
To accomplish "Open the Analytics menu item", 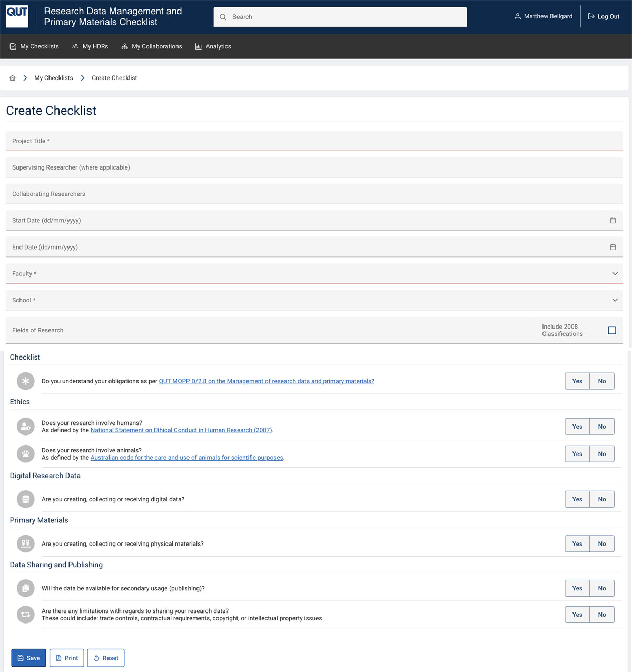I will [213, 46].
